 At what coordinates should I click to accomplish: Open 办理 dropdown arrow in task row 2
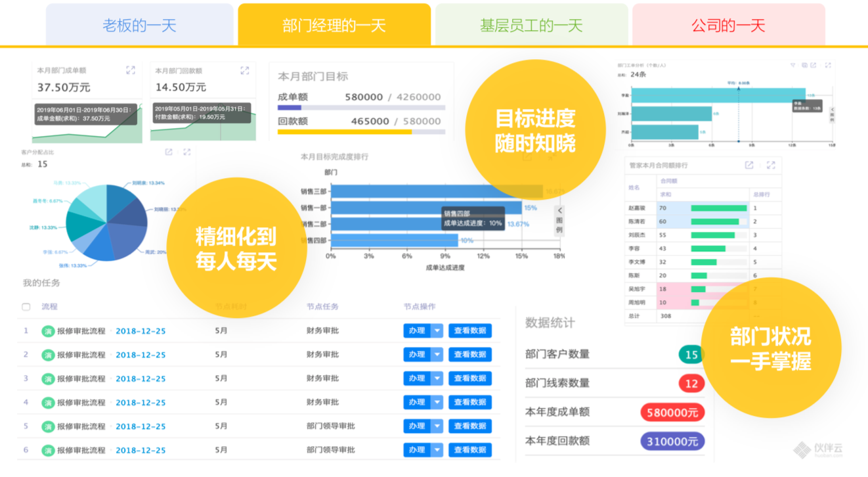pyautogui.click(x=438, y=354)
